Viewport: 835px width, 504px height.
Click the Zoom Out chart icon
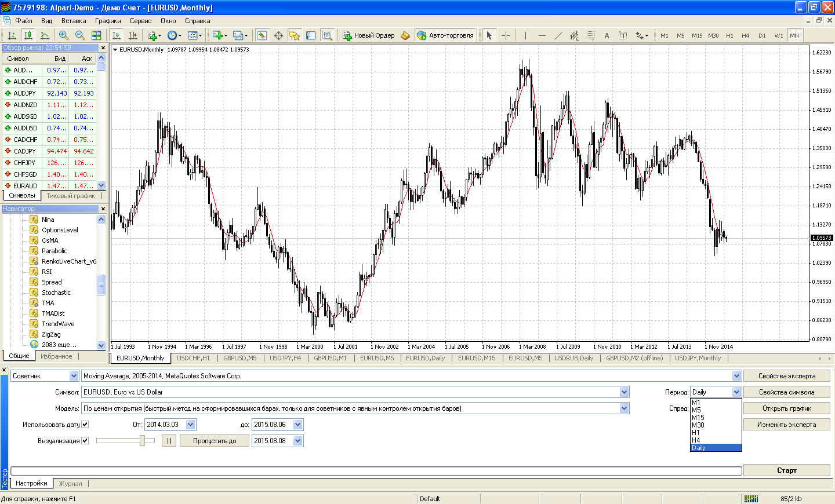pyautogui.click(x=80, y=35)
